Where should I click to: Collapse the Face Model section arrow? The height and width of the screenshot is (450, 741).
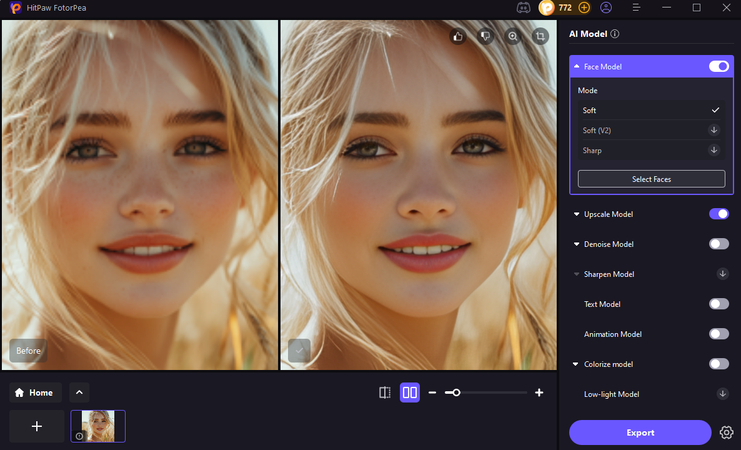[x=577, y=67]
